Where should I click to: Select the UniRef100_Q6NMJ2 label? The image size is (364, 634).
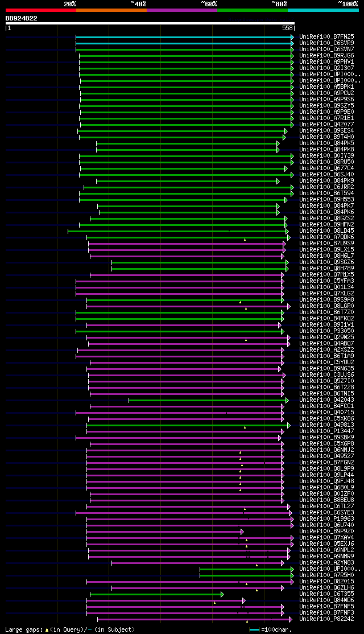point(326,451)
